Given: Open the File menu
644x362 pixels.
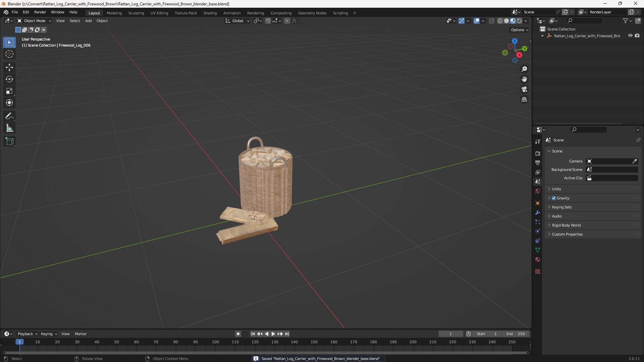Looking at the screenshot, I should point(15,12).
